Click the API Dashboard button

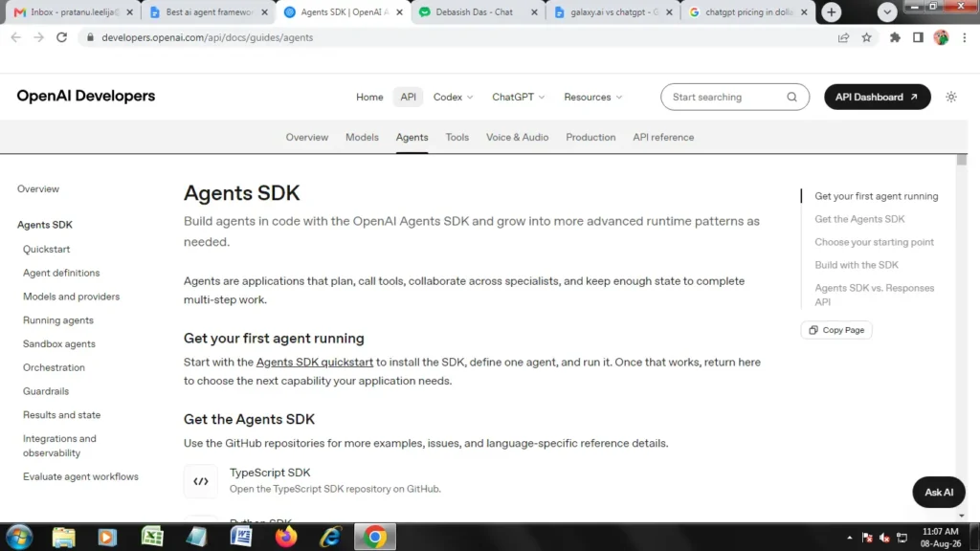pos(877,97)
